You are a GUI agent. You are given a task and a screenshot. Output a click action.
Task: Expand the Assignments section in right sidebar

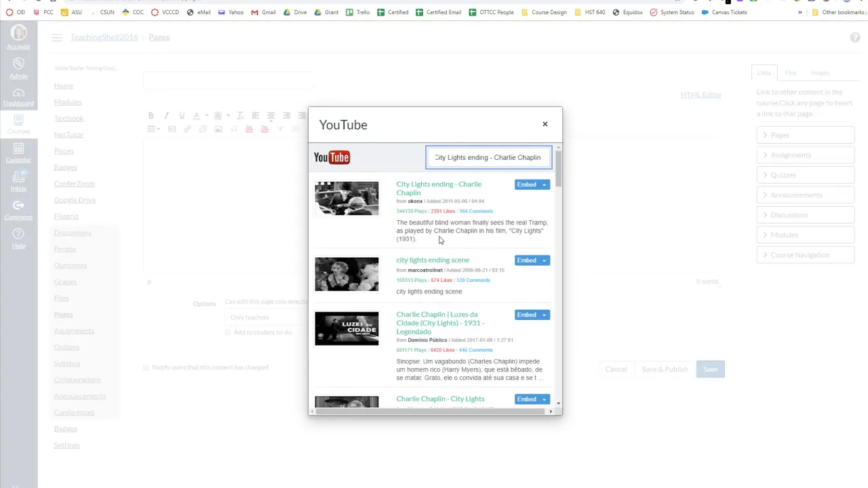[806, 155]
